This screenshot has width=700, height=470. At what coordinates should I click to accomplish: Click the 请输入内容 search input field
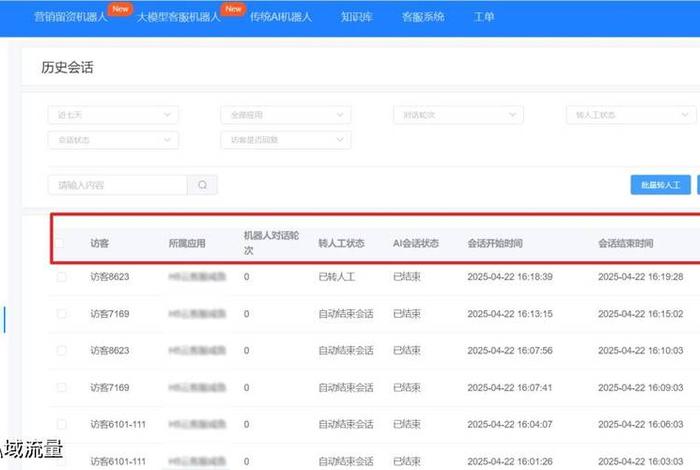117,185
